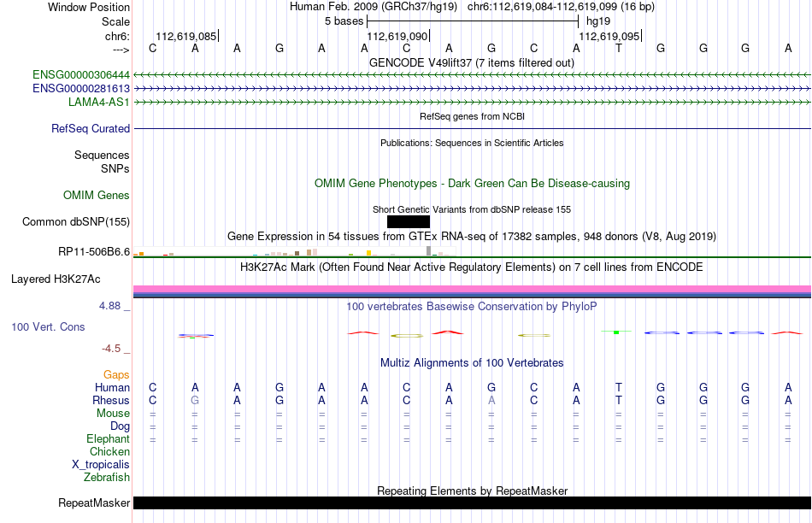Click the orange Gaps label
The height and width of the screenshot is (523, 812).
click(x=116, y=374)
